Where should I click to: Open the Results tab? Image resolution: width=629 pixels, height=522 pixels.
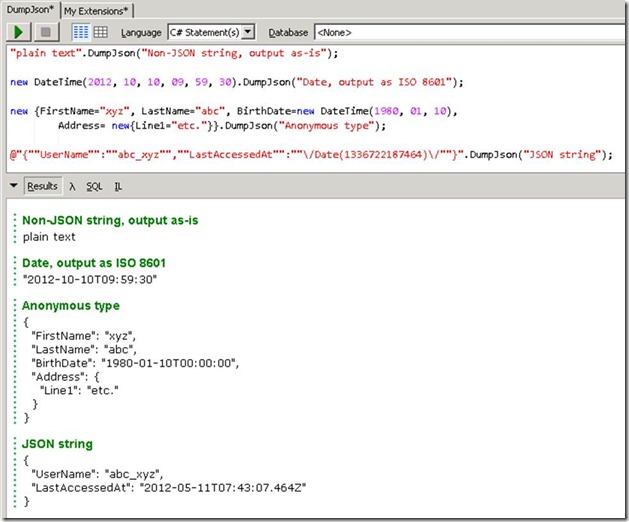click(43, 186)
